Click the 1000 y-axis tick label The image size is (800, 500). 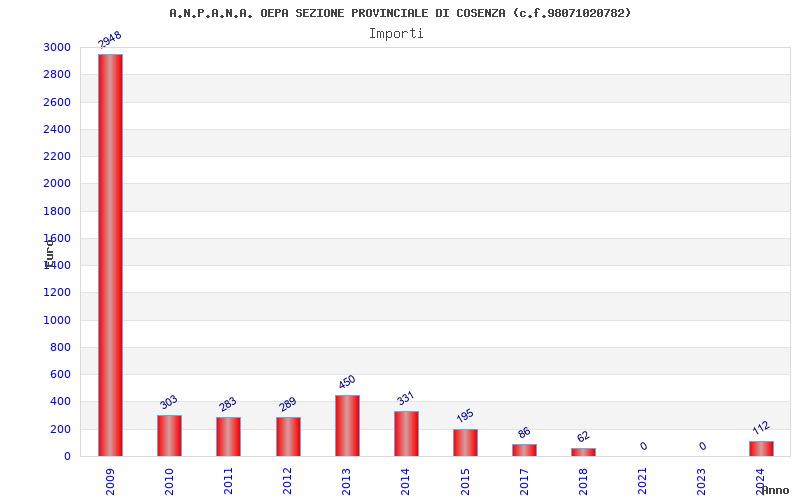pyautogui.click(x=57, y=320)
